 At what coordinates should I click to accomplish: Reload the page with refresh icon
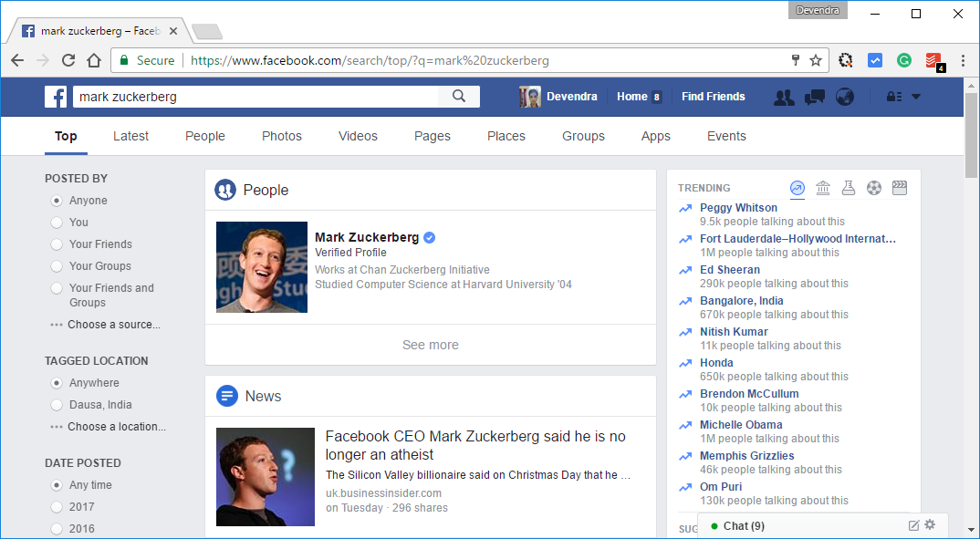[68, 60]
